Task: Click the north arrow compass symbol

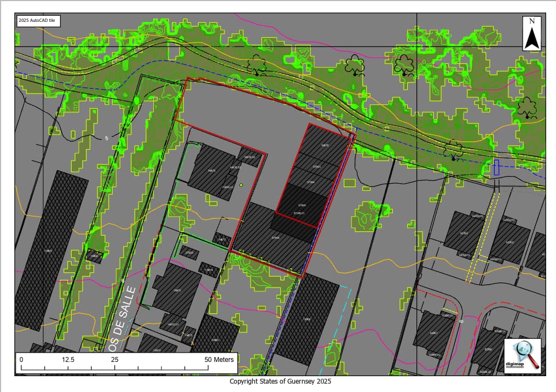Action: (x=531, y=34)
